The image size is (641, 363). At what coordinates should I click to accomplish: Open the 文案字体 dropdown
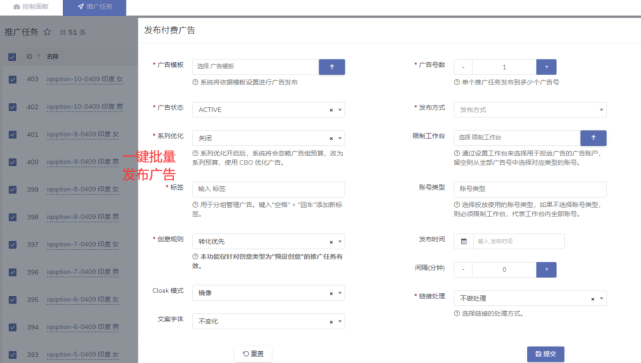(x=268, y=322)
